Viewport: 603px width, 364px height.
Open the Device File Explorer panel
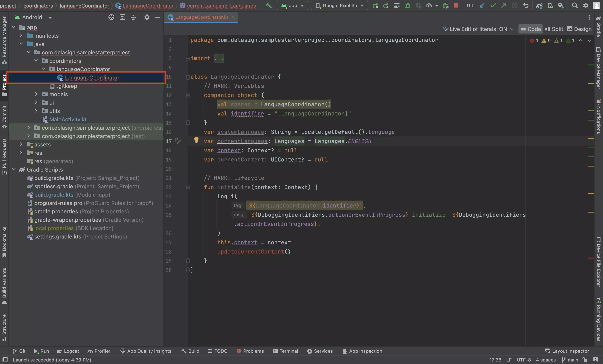pyautogui.click(x=599, y=261)
